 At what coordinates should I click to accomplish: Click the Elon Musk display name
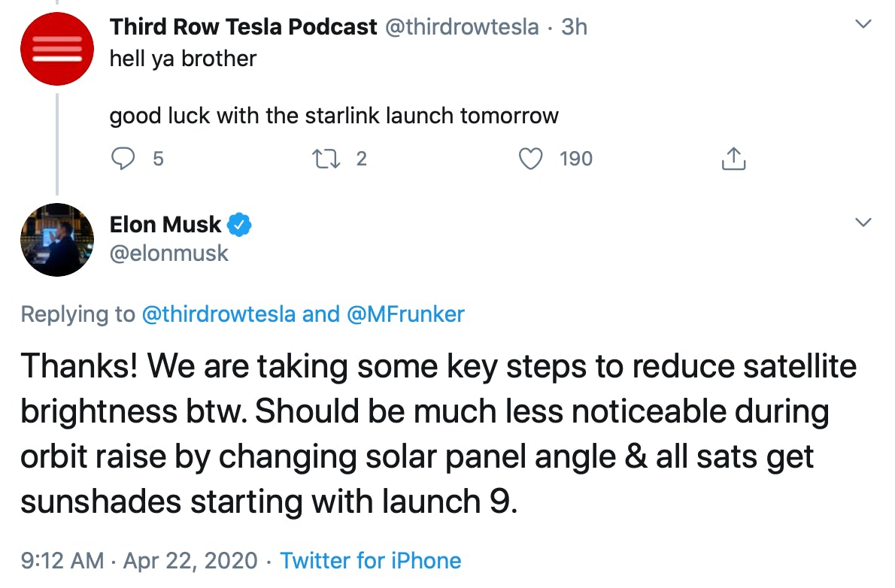pyautogui.click(x=165, y=224)
